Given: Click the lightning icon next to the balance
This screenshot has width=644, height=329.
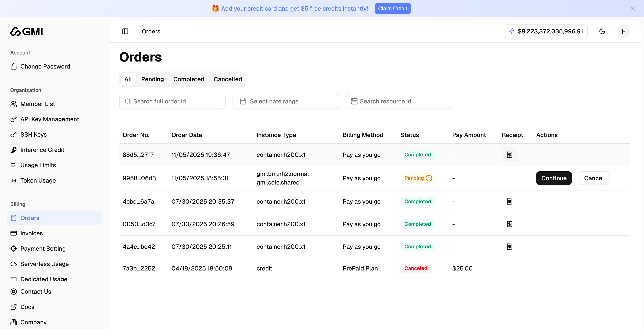Looking at the screenshot, I should point(512,31).
